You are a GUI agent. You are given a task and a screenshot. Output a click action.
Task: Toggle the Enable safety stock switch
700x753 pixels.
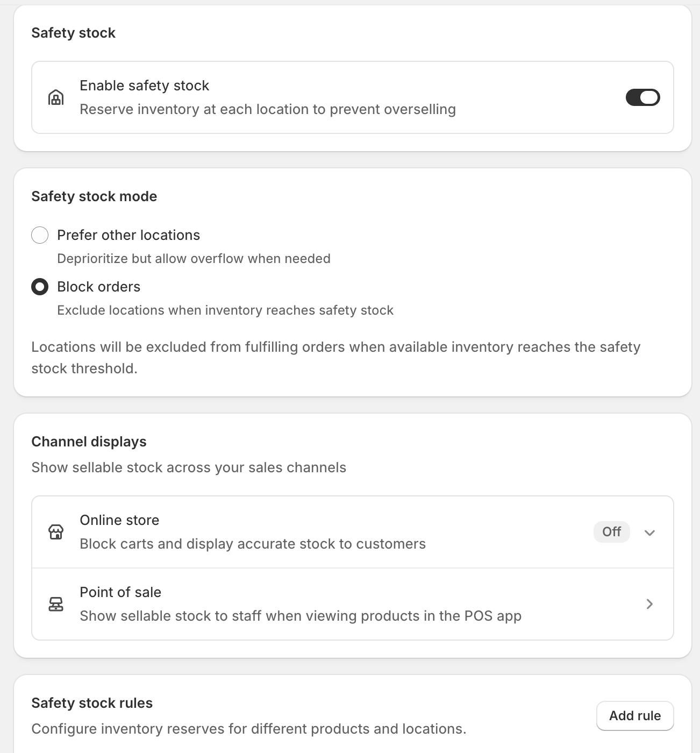[642, 97]
